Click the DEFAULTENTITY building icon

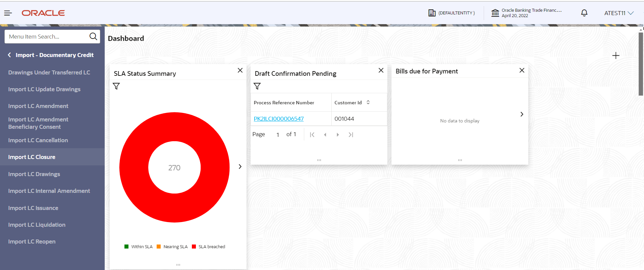432,13
